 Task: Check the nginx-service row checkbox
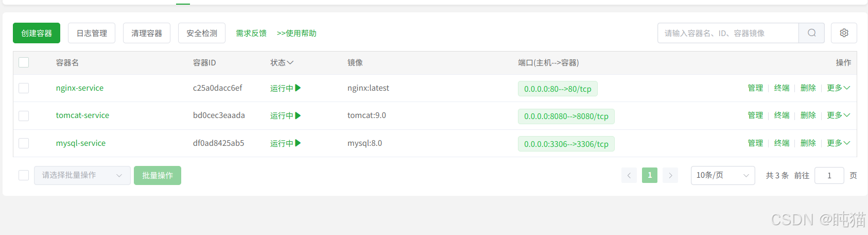point(24,88)
